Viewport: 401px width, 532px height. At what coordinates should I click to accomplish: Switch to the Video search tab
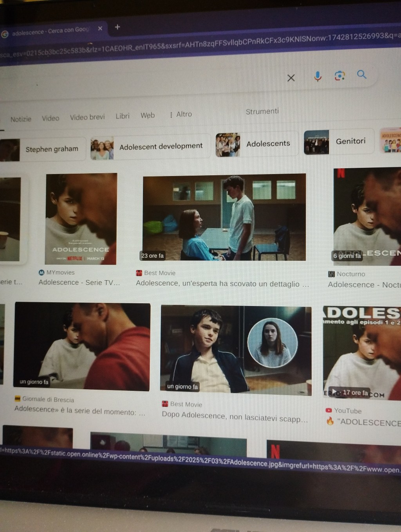[50, 118]
